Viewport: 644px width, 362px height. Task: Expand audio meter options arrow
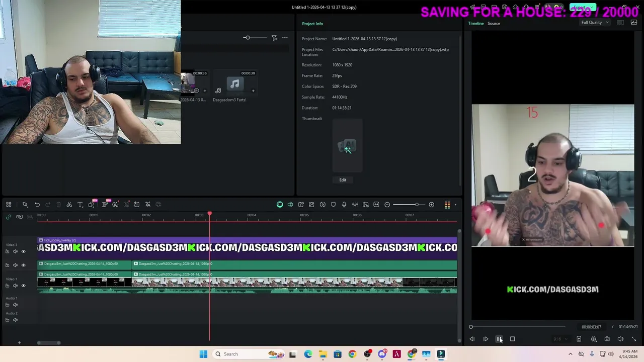455,205
